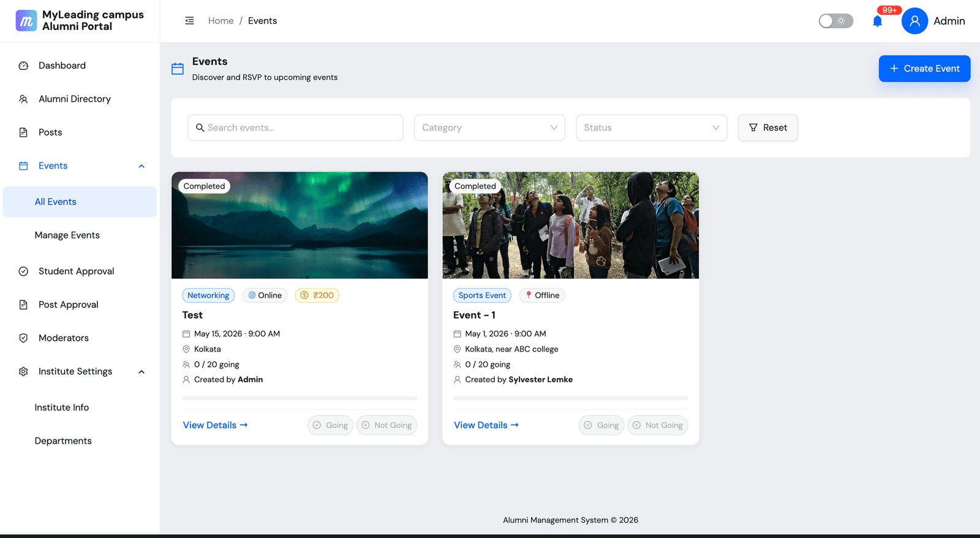Click the Networking category tag
980x538 pixels.
208,295
